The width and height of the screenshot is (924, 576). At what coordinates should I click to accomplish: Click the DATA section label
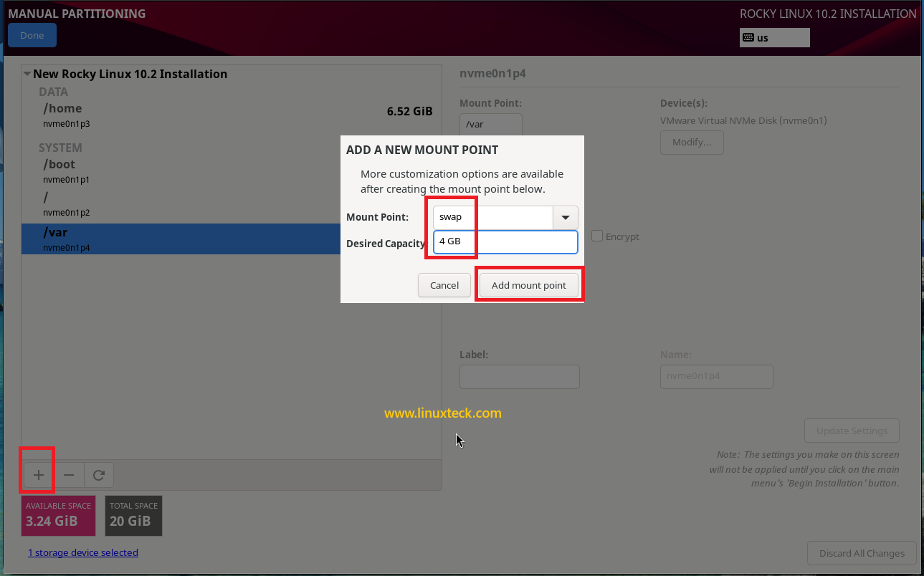coord(53,92)
